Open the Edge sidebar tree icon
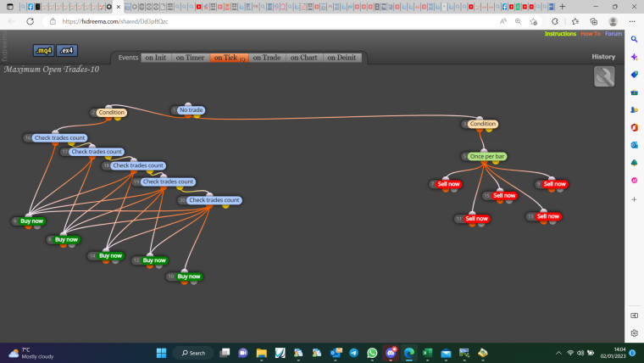644x363 pixels. point(634,163)
